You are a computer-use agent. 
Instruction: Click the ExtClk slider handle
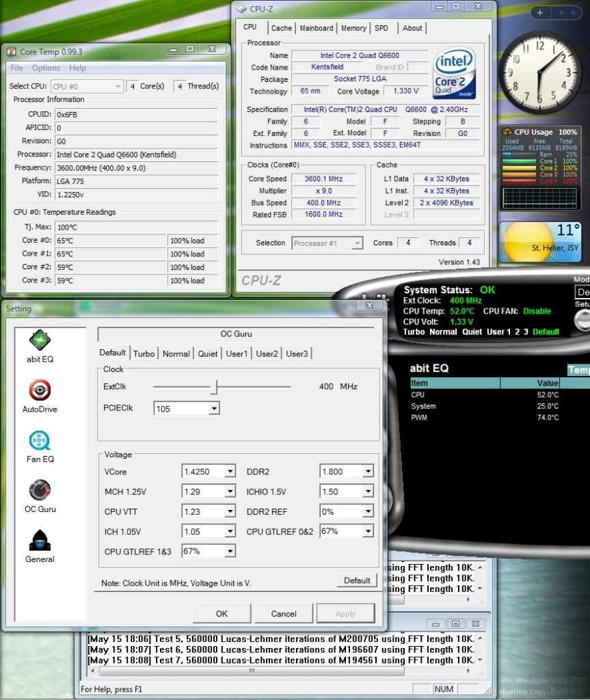214,387
